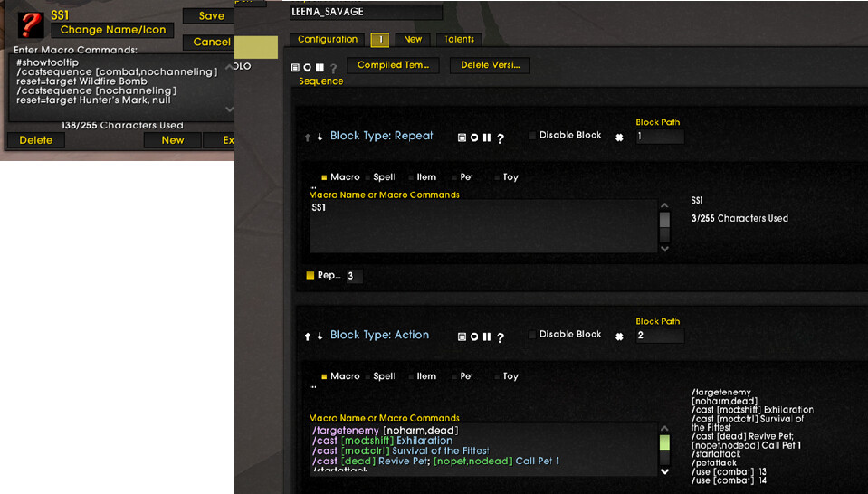Click the Compiled Tem... button
Viewport: 868px width, 494px height.
click(x=393, y=65)
